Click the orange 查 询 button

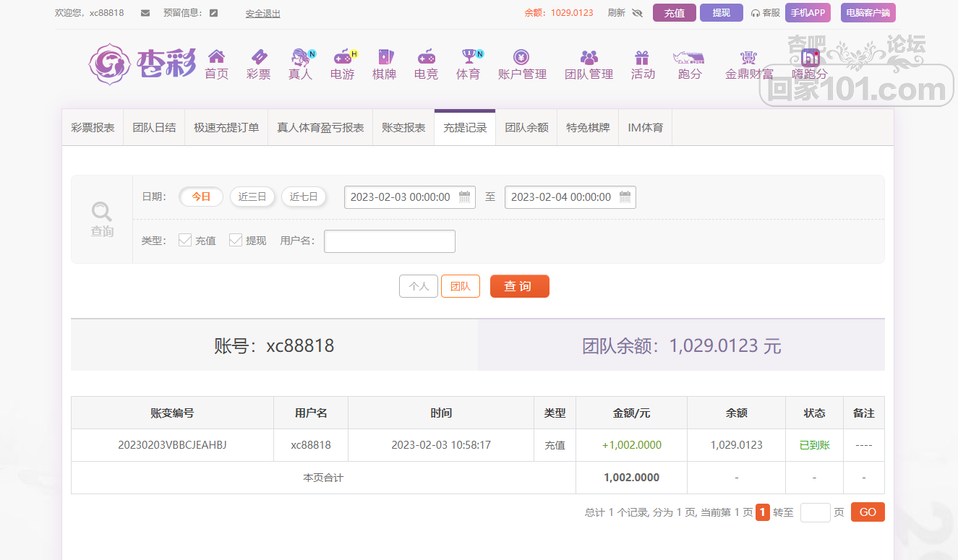tap(520, 286)
